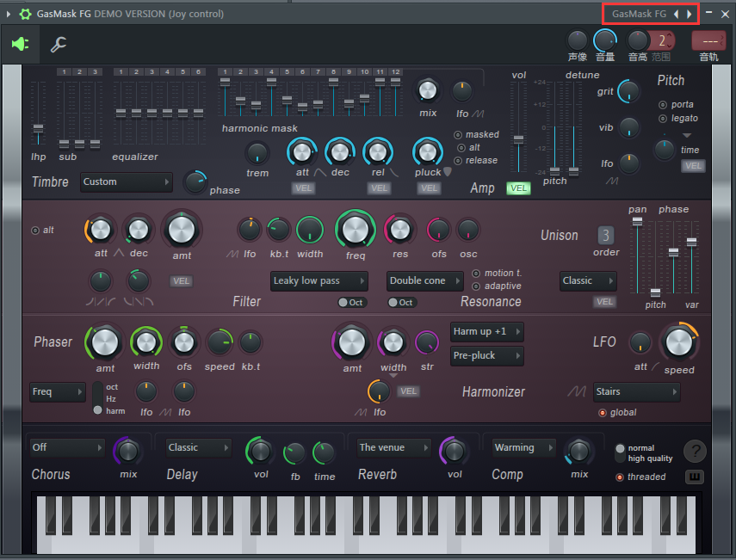The width and height of the screenshot is (736, 560).
Task: Click the plug detailed settings icon
Action: [20, 44]
